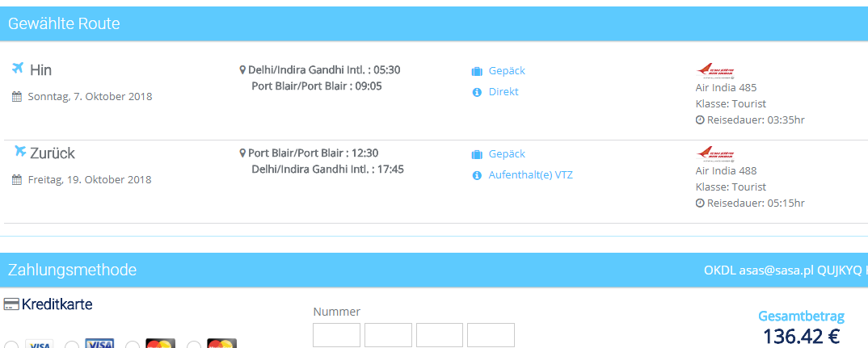Image resolution: width=868 pixels, height=348 pixels.
Task: Click Klasse: Tourist under Air India 488
Action: (x=731, y=187)
